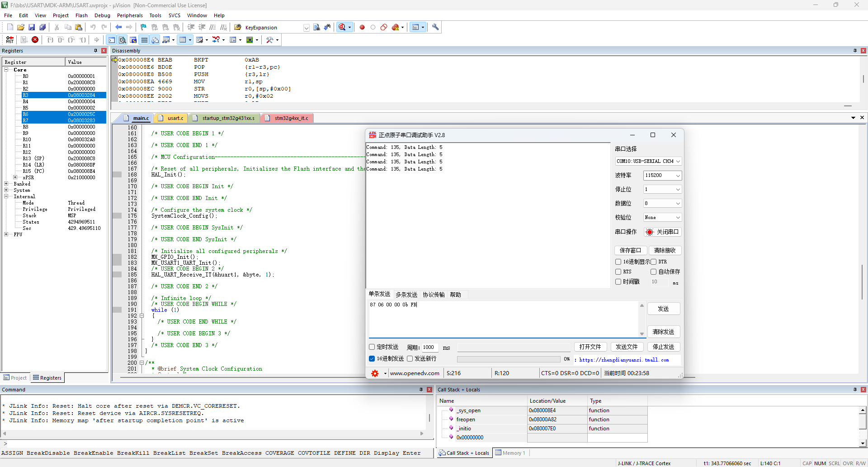
Task: Click the red Stop execution icon
Action: click(x=35, y=40)
